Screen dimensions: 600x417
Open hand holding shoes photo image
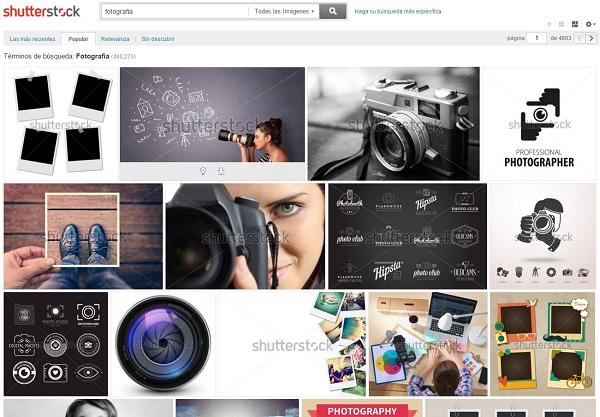click(83, 236)
